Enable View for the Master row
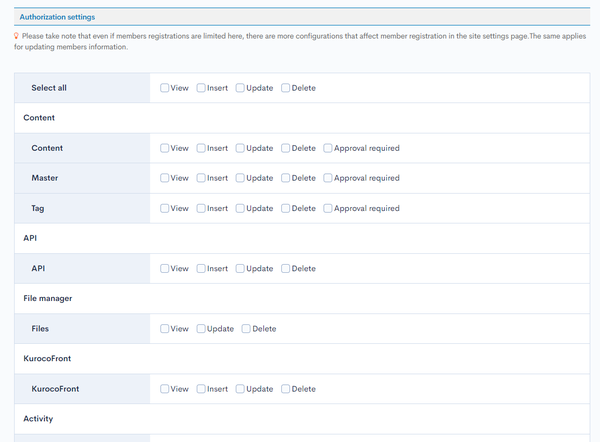 tap(165, 178)
